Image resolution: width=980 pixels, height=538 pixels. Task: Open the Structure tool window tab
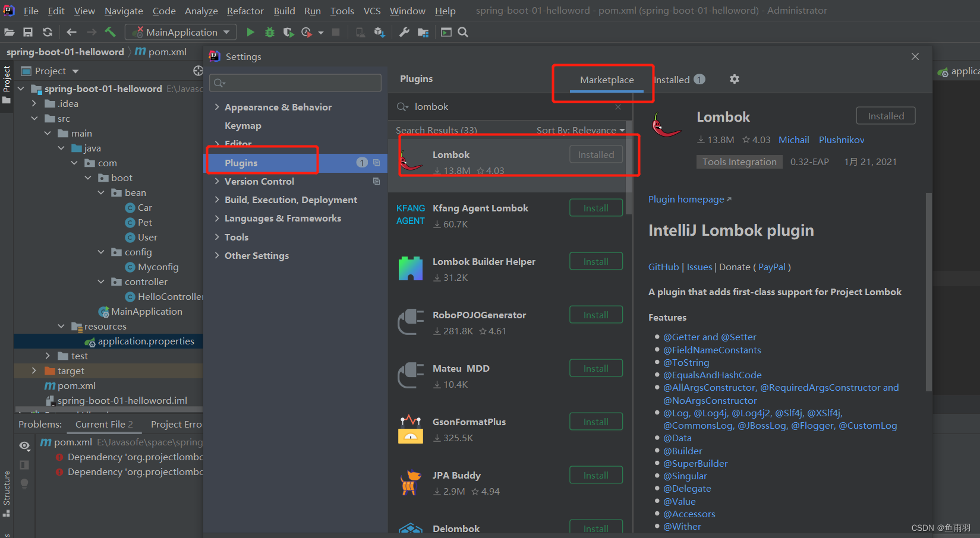[x=7, y=493]
